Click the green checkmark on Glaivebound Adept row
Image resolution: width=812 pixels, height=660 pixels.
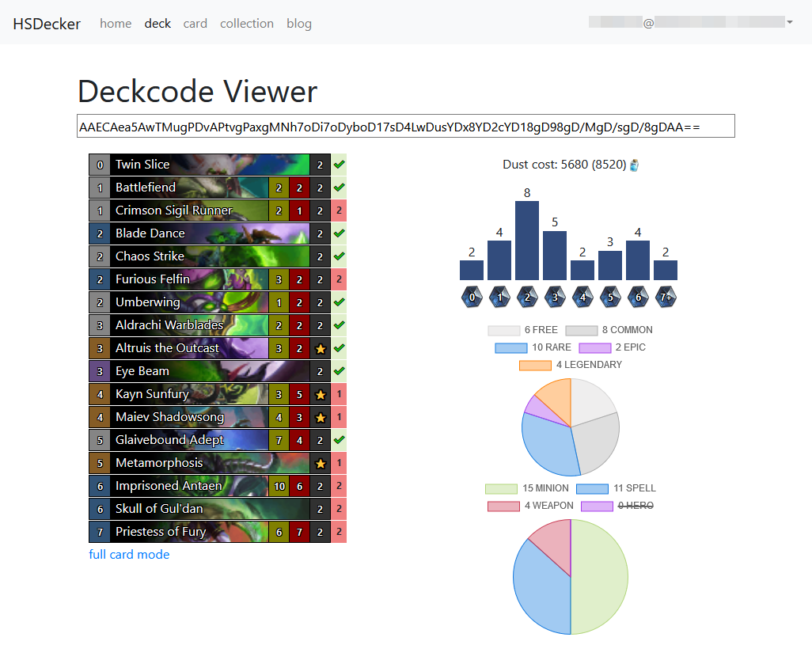pyautogui.click(x=340, y=440)
